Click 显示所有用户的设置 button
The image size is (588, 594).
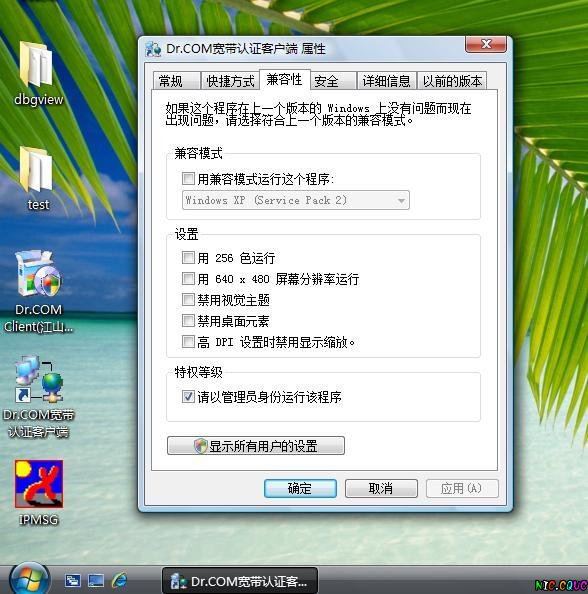(x=256, y=446)
